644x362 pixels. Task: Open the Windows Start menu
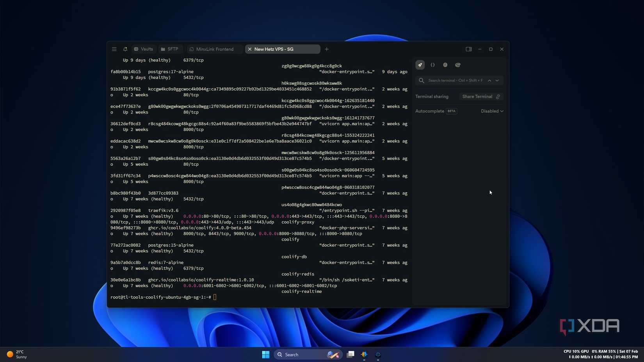(266, 355)
